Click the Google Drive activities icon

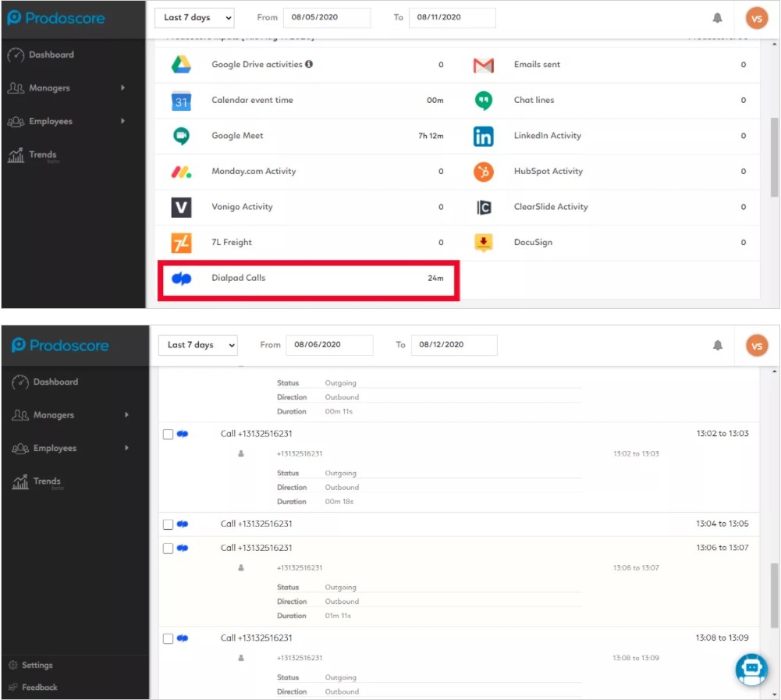[181, 64]
